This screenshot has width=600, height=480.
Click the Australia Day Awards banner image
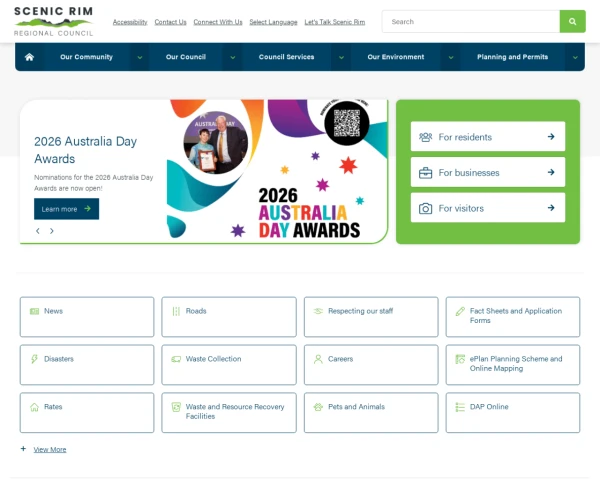tap(277, 171)
